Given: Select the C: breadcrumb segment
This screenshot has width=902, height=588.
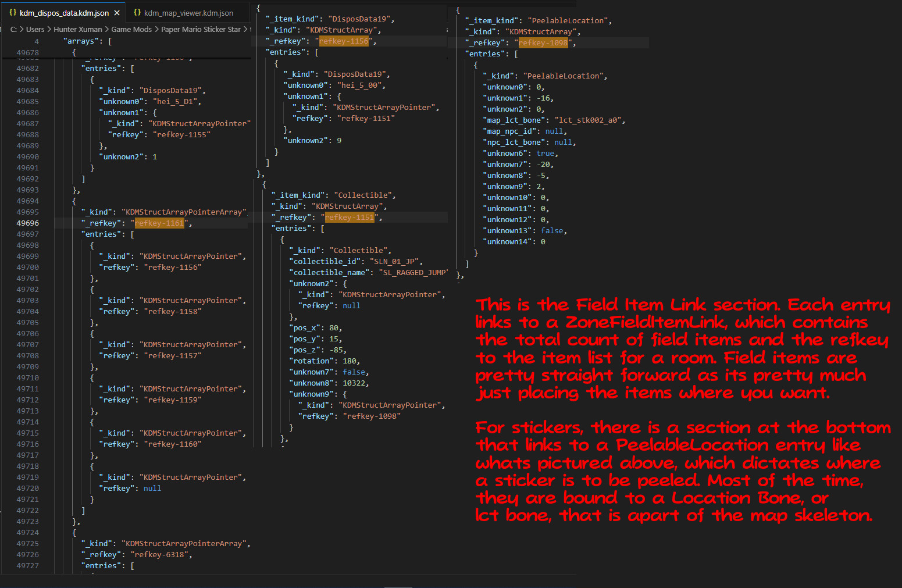Looking at the screenshot, I should click(13, 29).
